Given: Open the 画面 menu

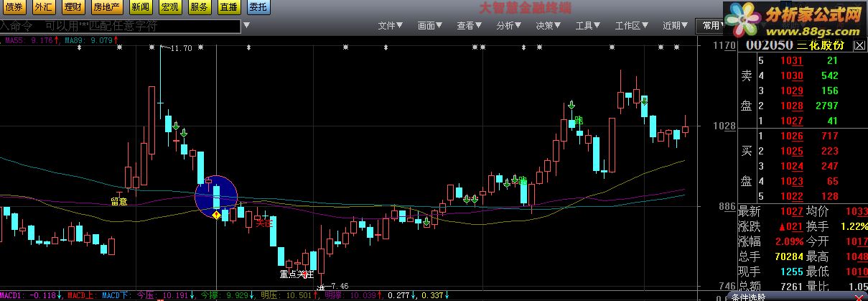Looking at the screenshot, I should 430,26.
